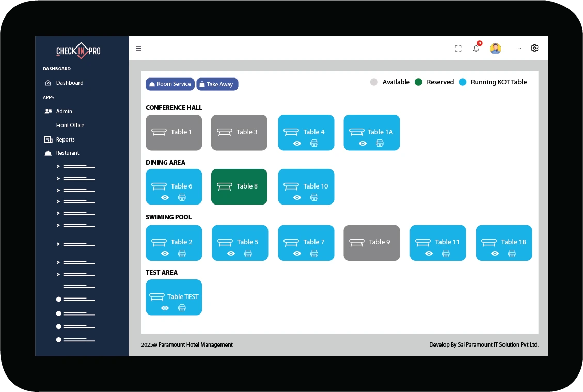
Task: Print the bill for Table 11
Action: tap(446, 253)
